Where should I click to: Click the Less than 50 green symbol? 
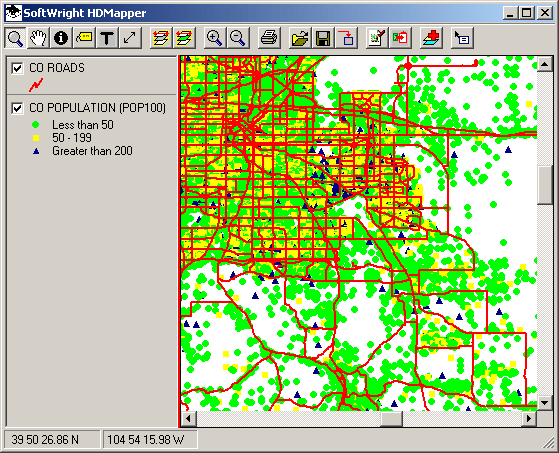36,125
